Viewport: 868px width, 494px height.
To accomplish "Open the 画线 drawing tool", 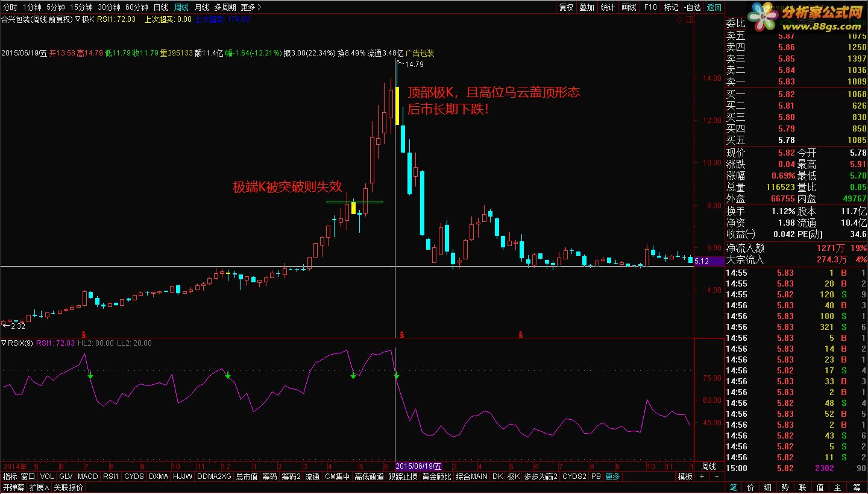I will click(x=629, y=7).
